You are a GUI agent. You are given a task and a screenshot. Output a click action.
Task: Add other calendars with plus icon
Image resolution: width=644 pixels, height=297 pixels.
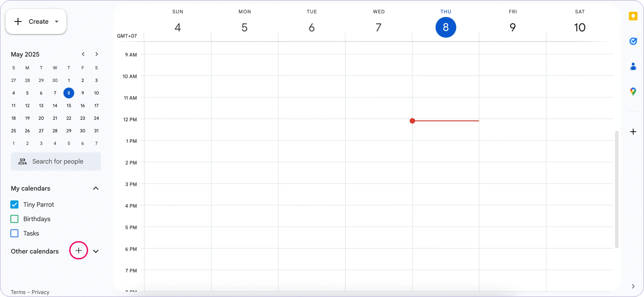pos(78,251)
